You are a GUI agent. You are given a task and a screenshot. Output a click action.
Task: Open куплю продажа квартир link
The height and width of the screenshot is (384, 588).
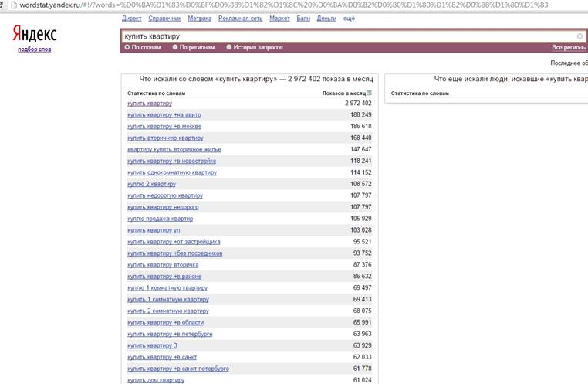(161, 219)
